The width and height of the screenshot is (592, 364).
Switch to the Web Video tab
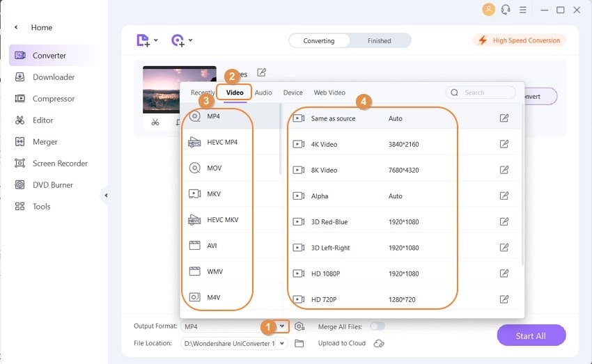329,93
